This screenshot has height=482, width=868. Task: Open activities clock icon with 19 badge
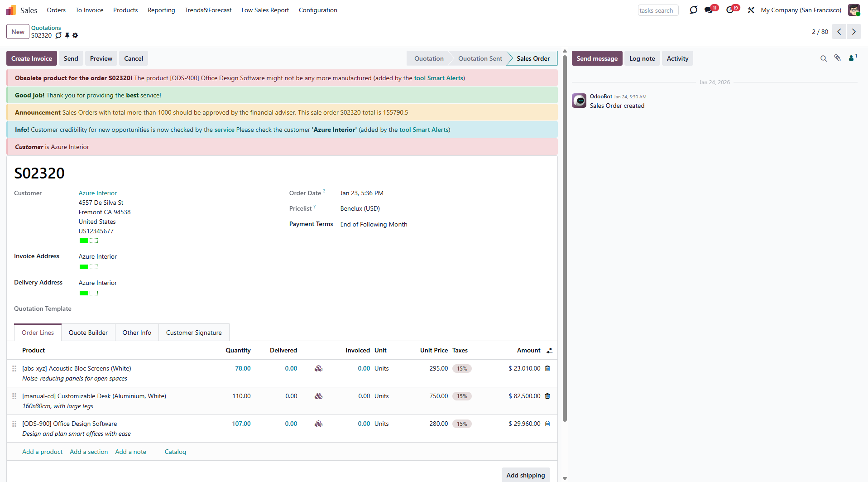pos(730,10)
